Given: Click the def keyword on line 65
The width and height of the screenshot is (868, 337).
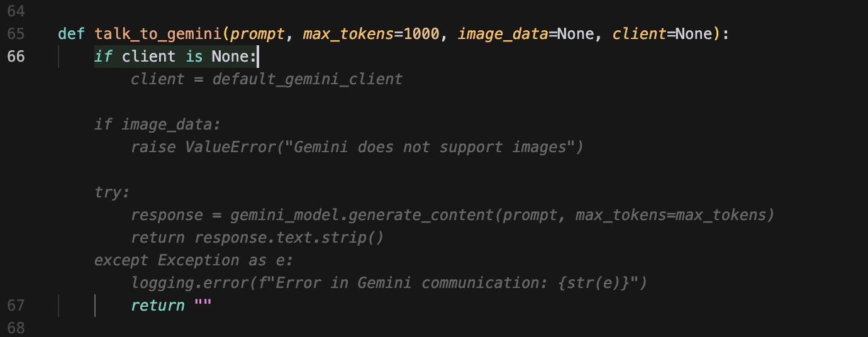Looking at the screenshot, I should (x=71, y=34).
